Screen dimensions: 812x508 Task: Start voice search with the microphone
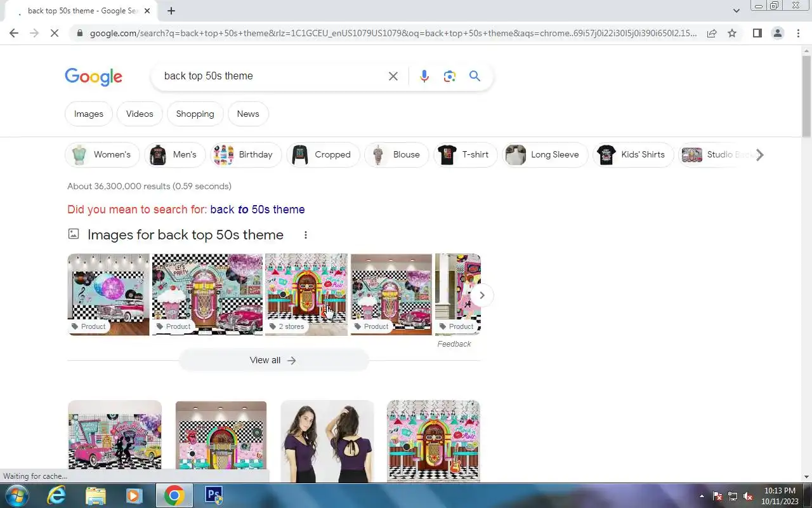pos(424,76)
